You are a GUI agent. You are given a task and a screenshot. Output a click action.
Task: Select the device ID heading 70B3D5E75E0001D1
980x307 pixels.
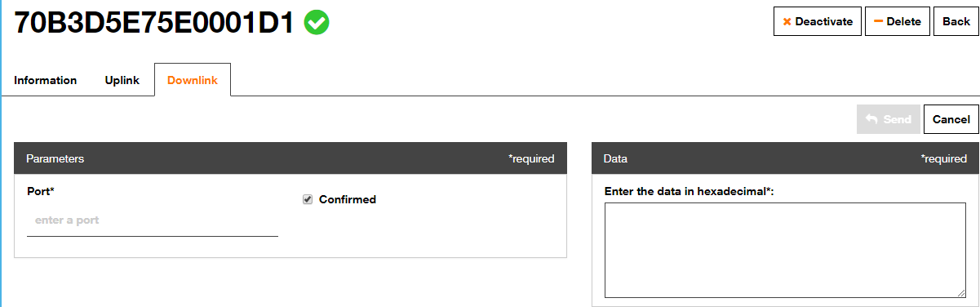pyautogui.click(x=154, y=23)
